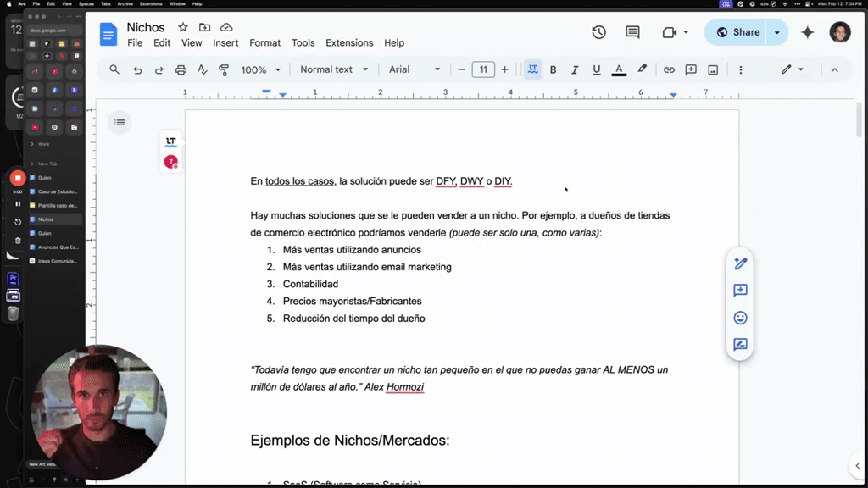The height and width of the screenshot is (488, 868).
Task: Click the move to folder icon
Action: coord(205,27)
